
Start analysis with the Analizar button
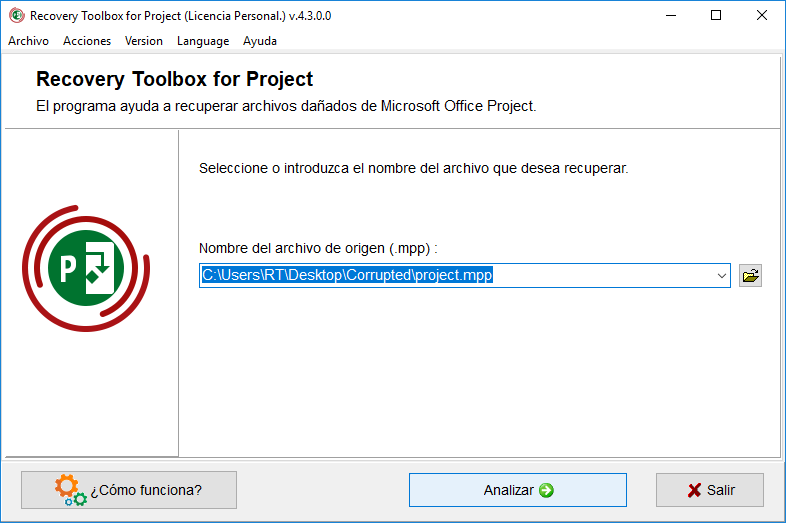517,490
